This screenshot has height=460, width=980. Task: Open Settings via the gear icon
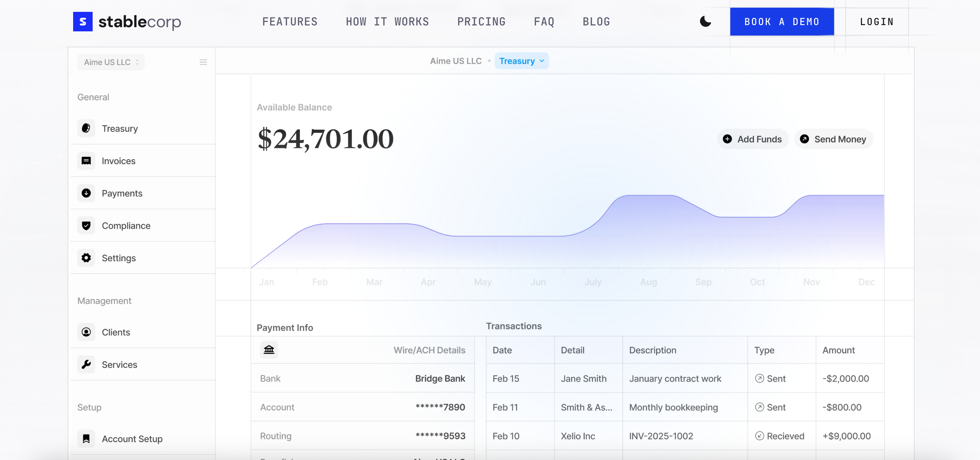coord(86,258)
